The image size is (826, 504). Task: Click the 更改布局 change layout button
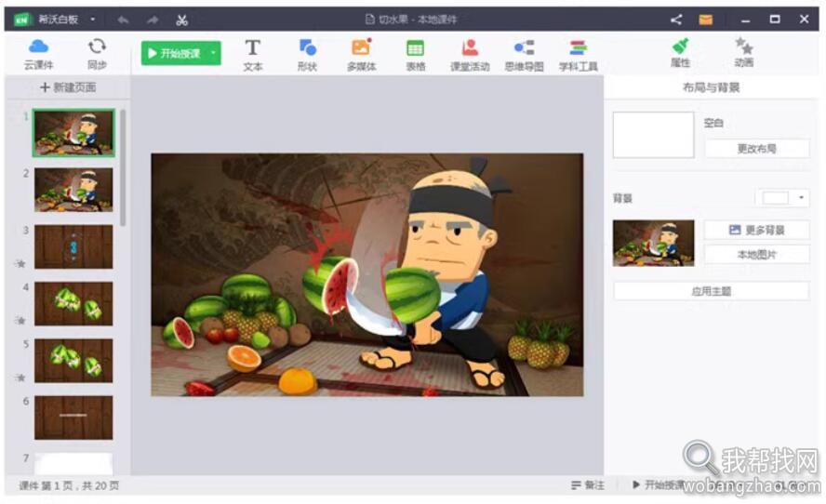click(x=756, y=149)
